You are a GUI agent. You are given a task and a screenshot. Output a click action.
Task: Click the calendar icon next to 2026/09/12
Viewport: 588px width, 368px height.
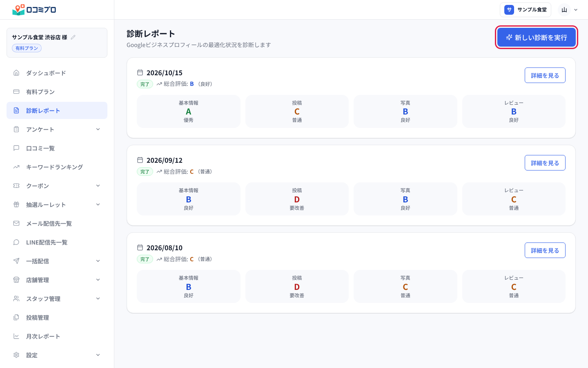click(140, 160)
